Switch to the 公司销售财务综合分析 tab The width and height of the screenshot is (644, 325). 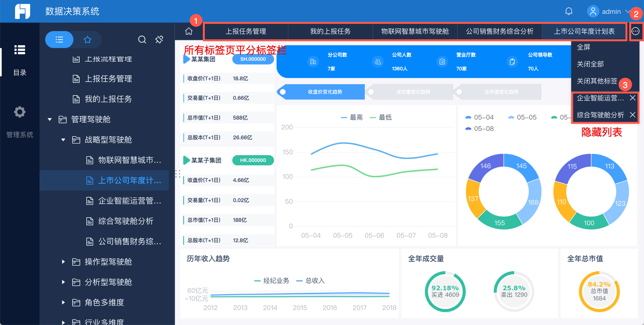coord(500,31)
